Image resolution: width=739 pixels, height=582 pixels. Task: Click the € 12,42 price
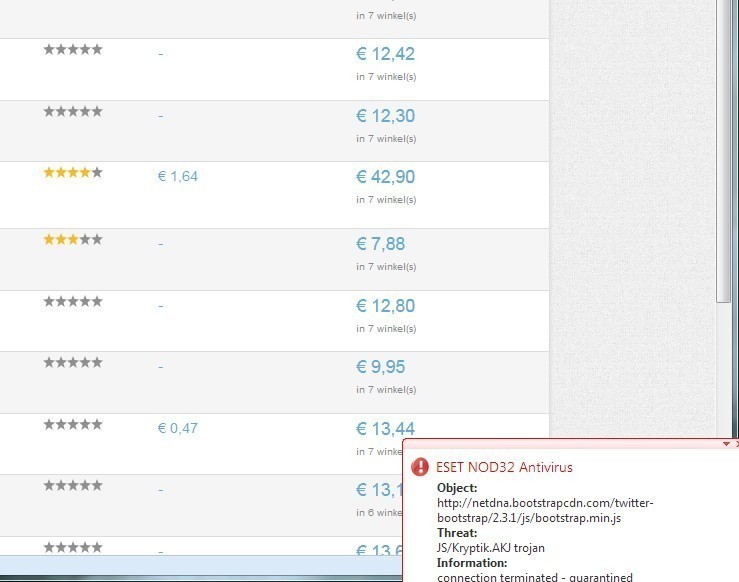pyautogui.click(x=385, y=54)
